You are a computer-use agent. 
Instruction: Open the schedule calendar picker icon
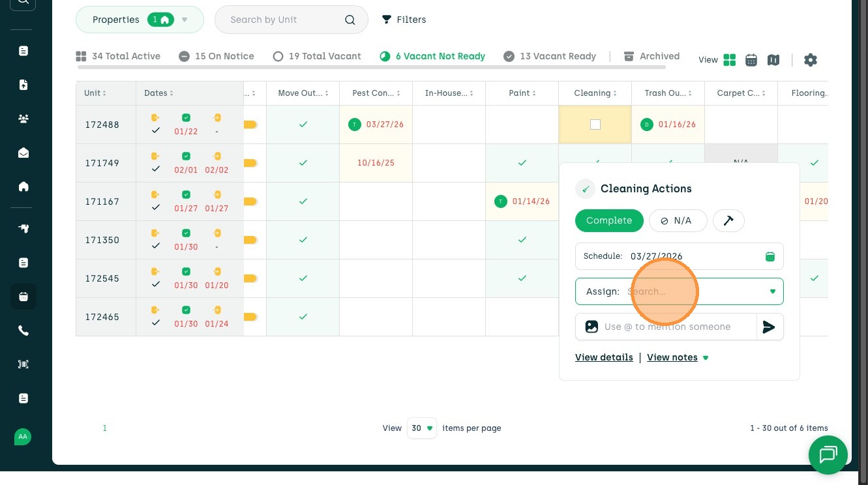[x=770, y=257]
